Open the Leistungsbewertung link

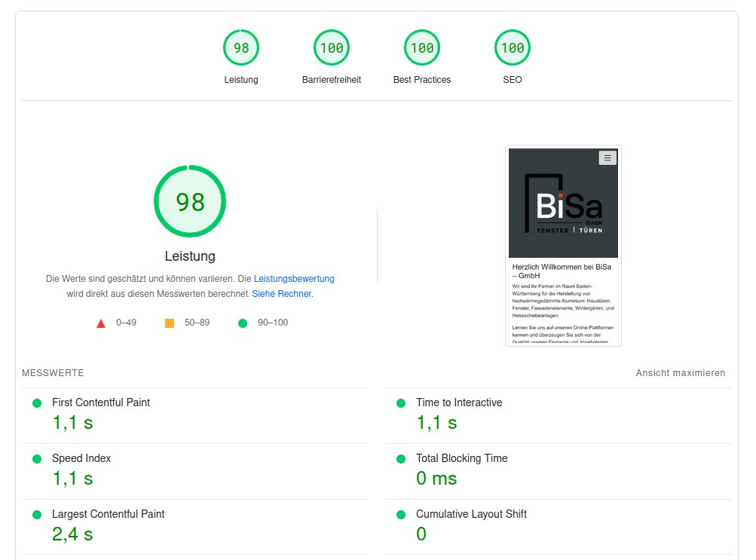(294, 278)
